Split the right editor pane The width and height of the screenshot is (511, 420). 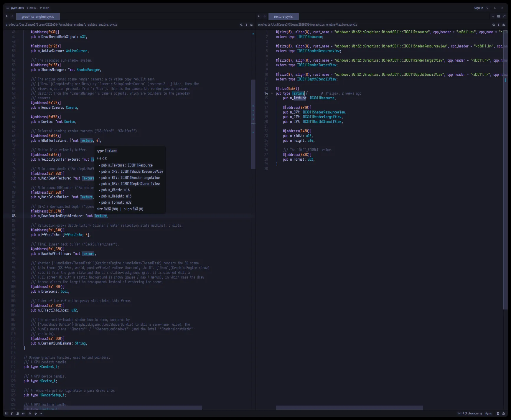tap(499, 16)
